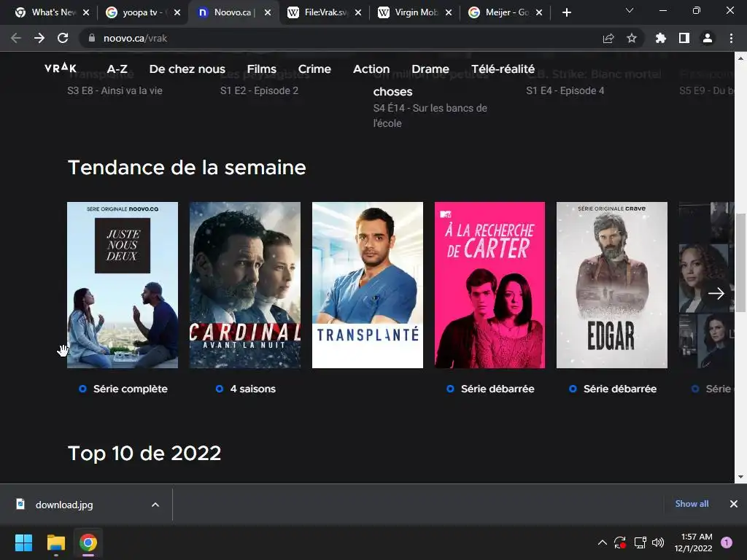Click the browser back arrow
The height and width of the screenshot is (560, 747).
pos(16,38)
